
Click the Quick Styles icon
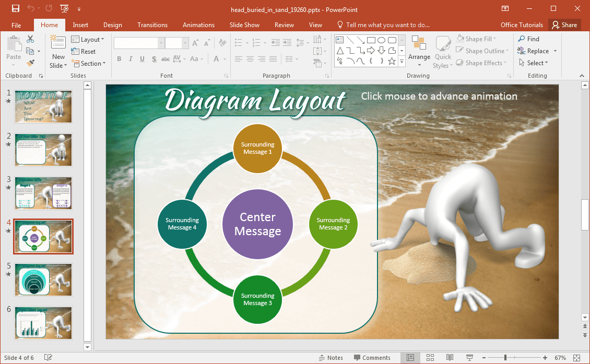[x=443, y=52]
